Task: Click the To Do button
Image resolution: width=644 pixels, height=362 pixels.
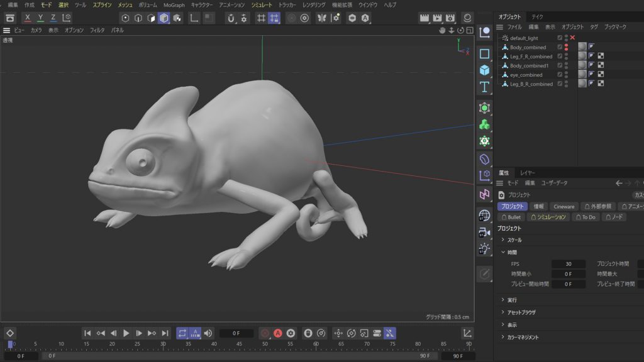Action: [585, 217]
